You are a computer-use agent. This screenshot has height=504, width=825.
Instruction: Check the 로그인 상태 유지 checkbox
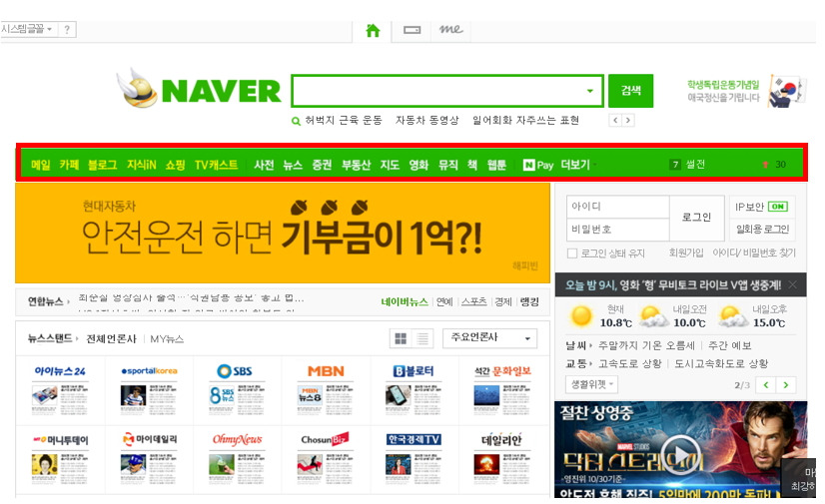572,253
